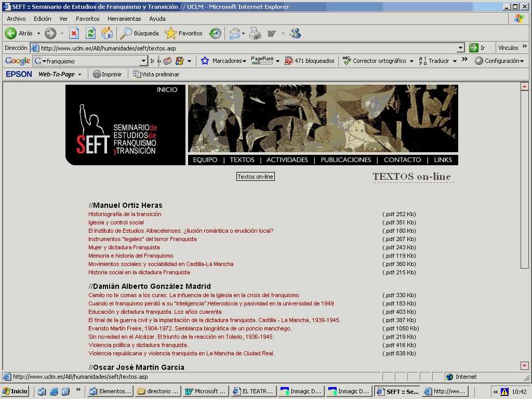Show more Google toolbar buttons chevron
The width and height of the screenshot is (532, 399).
[x=465, y=59]
